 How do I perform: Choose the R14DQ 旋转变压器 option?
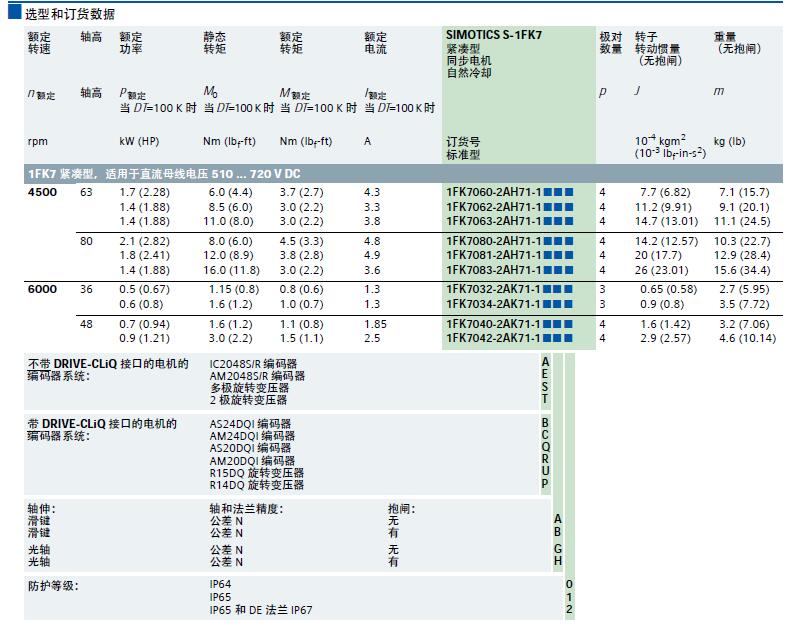tap(256, 484)
